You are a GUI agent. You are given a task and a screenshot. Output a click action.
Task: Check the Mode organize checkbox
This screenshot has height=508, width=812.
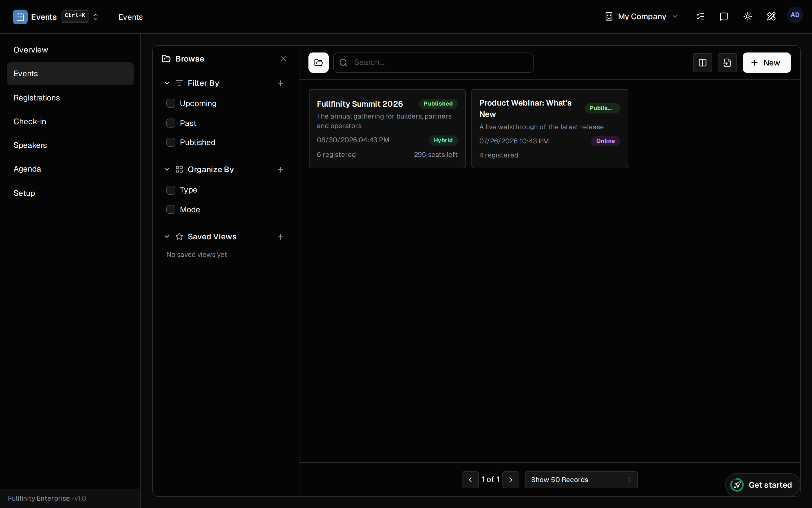171,210
